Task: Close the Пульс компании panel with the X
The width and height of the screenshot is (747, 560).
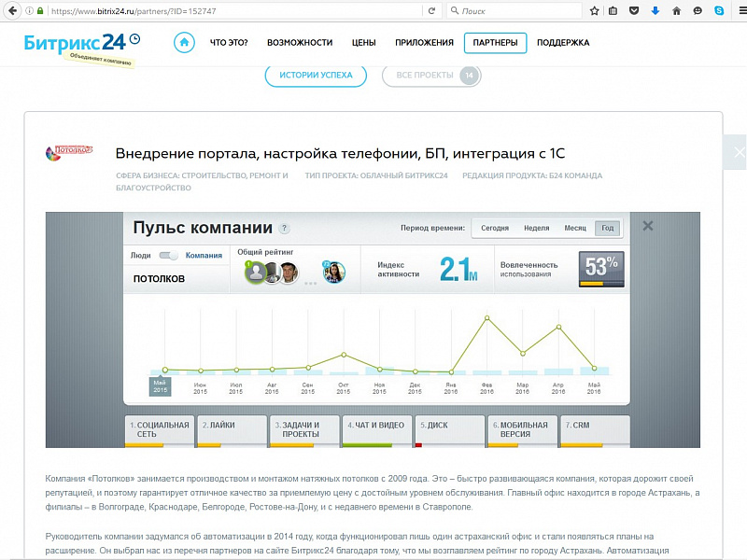Action: (x=647, y=226)
